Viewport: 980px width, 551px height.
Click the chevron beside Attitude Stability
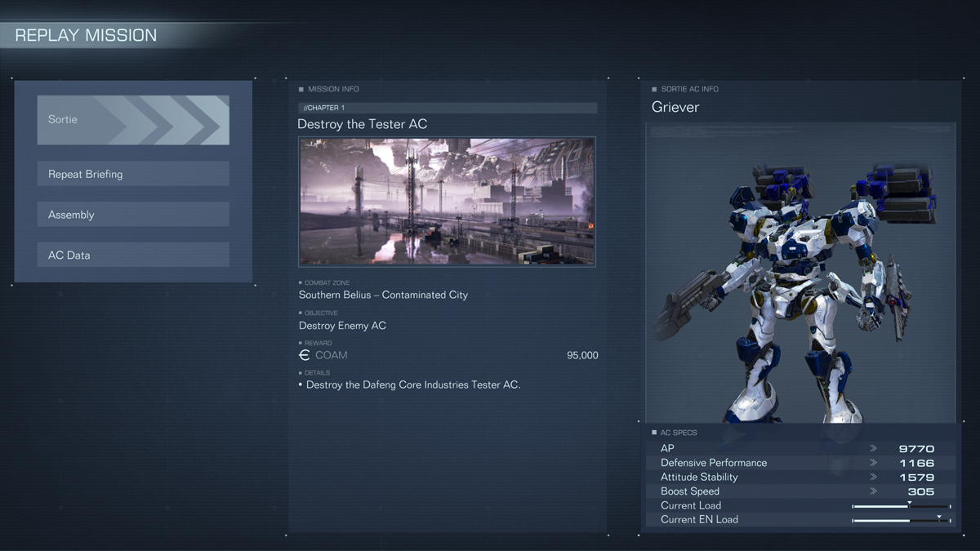(873, 477)
